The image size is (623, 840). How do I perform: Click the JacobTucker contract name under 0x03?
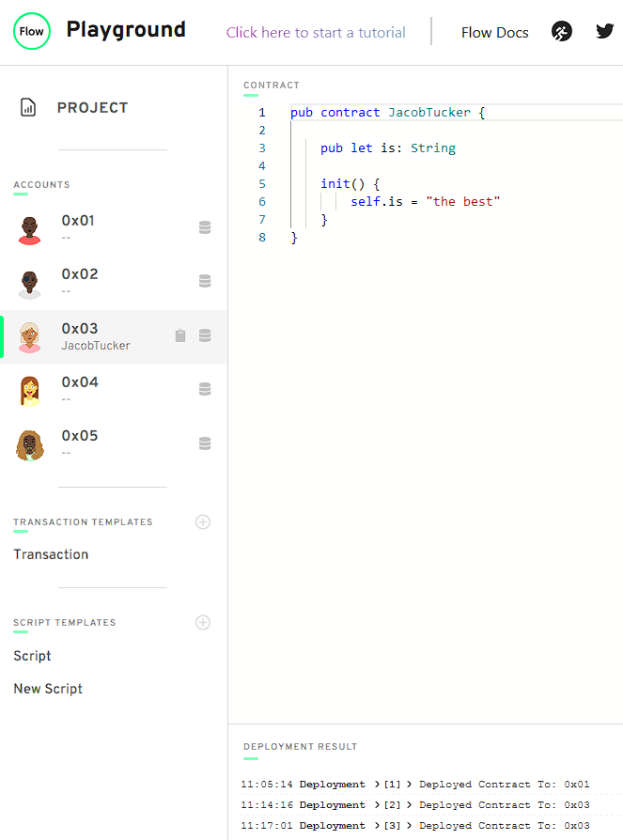click(x=95, y=346)
